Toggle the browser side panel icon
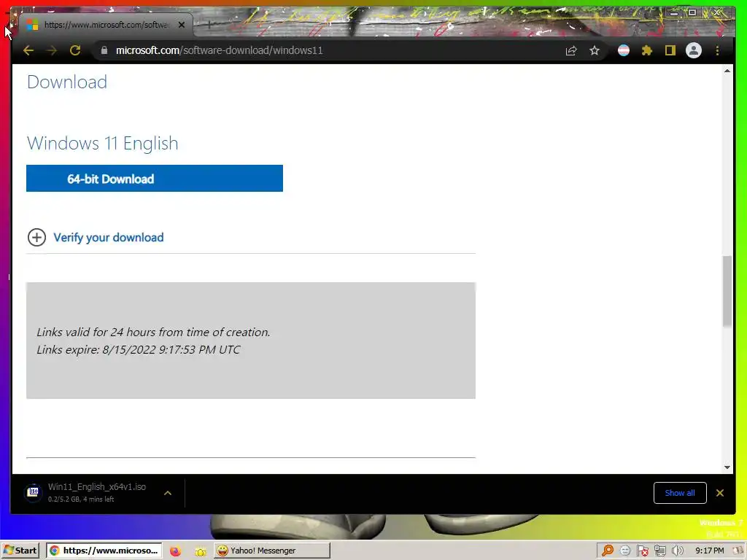Screen dimensions: 747x560 pos(670,50)
